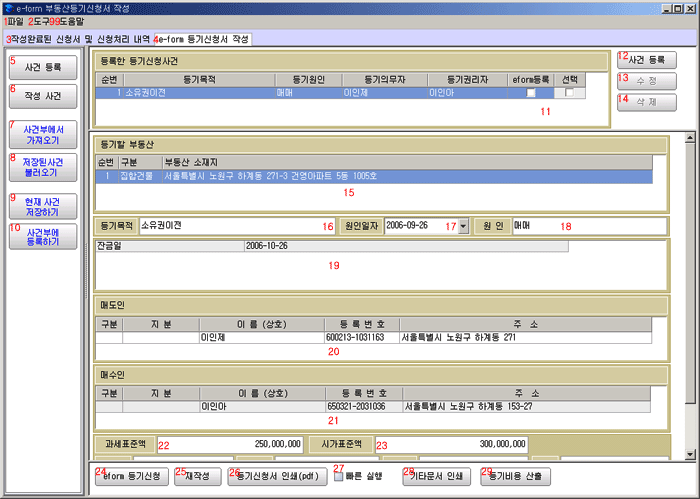This screenshot has width=700, height=499.
Task: Check the 선택 checkbox in the 소유권이전 row
Action: 569,92
